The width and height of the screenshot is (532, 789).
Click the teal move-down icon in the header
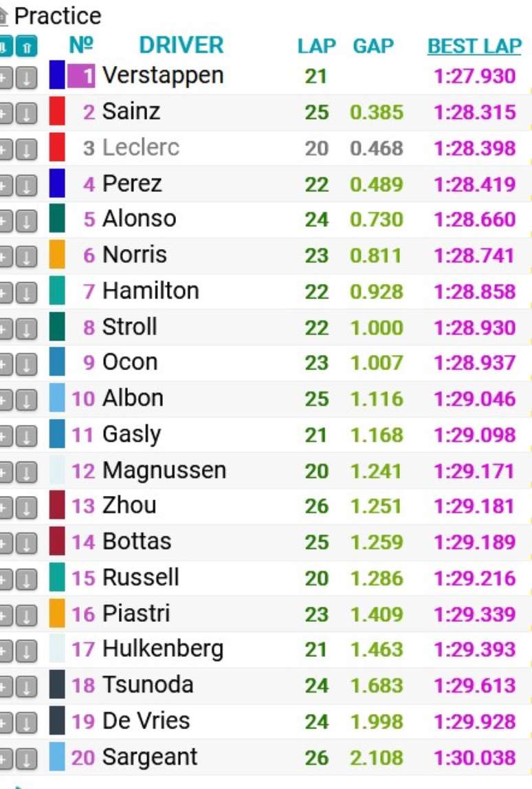point(4,44)
